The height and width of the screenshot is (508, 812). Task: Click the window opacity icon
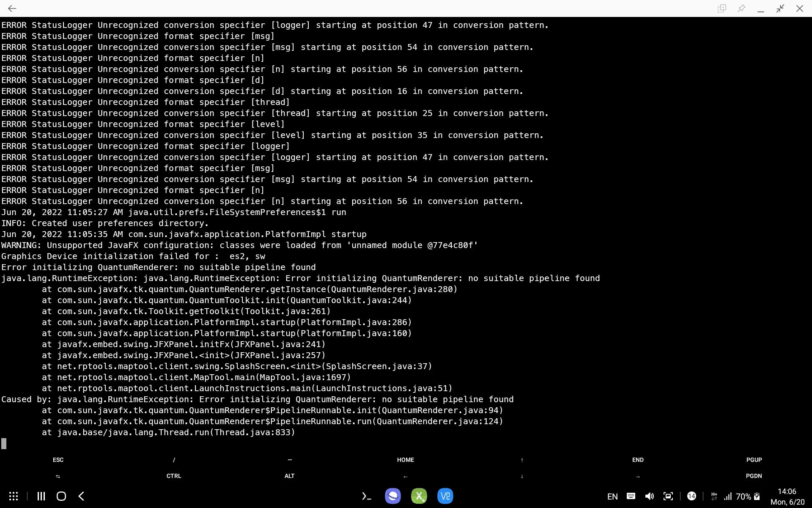[722, 8]
